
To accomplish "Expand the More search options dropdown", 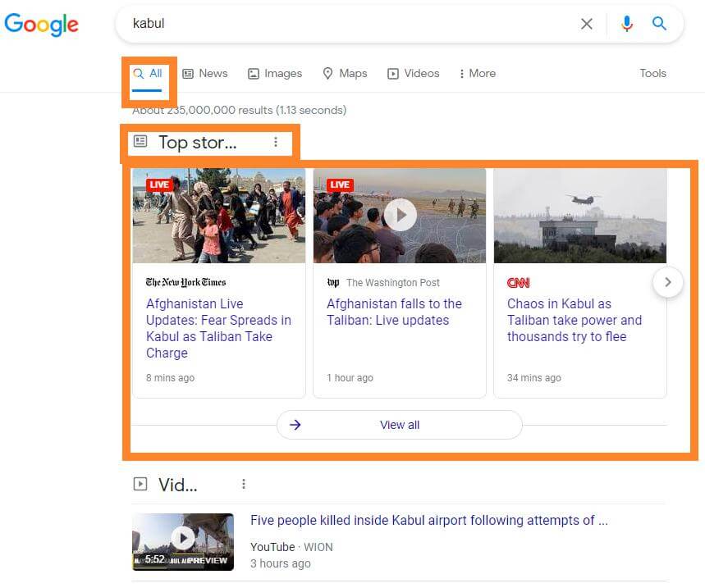I will pyautogui.click(x=477, y=73).
